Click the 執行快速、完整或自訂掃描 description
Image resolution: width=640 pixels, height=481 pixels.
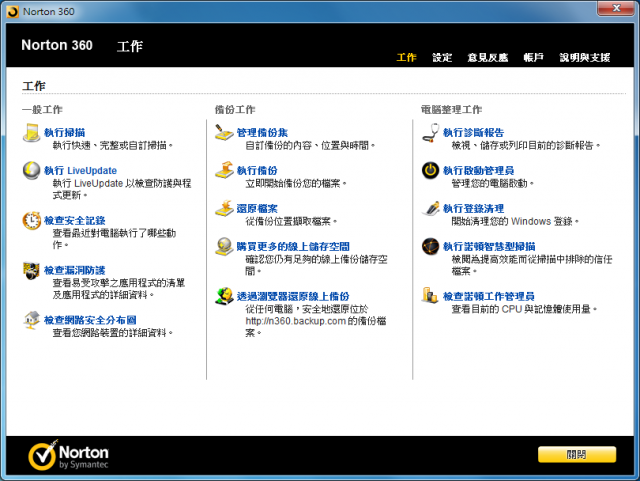coord(112,145)
